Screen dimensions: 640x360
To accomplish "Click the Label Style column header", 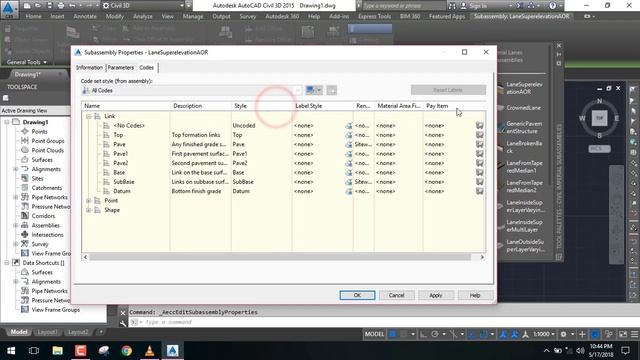I will click(x=322, y=106).
